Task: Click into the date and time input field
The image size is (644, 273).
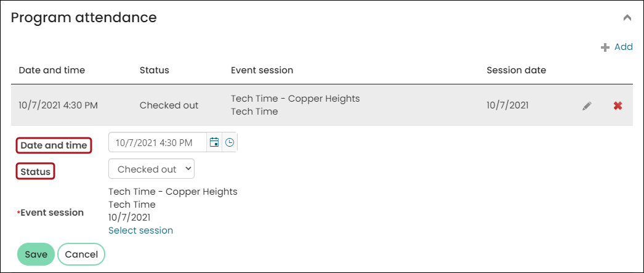Action: [x=157, y=142]
